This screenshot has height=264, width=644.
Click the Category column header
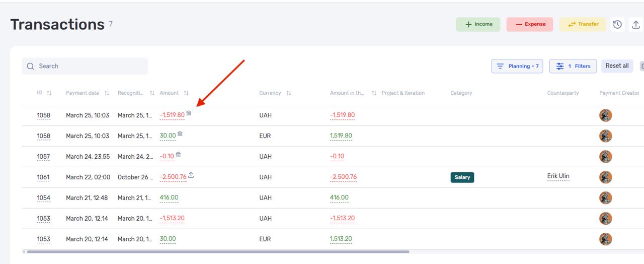(461, 93)
